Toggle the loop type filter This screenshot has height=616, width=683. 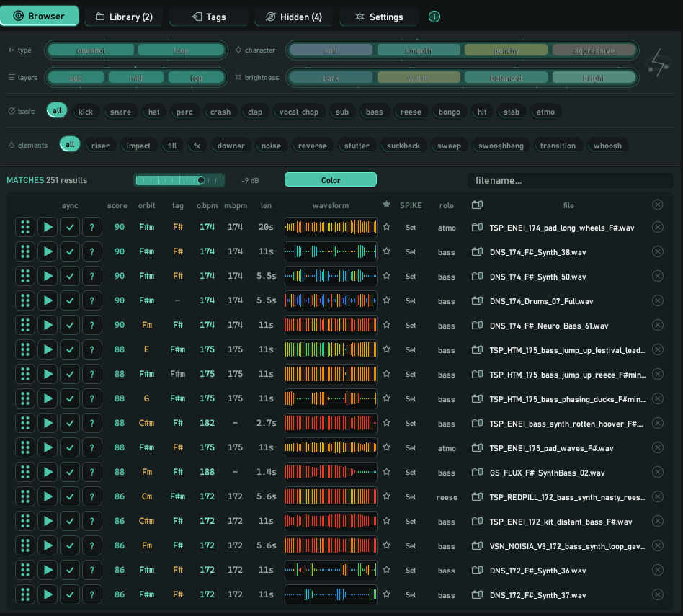point(182,50)
